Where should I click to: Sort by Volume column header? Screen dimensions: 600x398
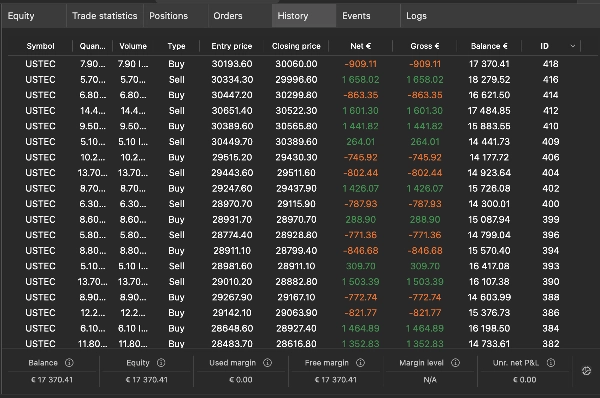(133, 46)
